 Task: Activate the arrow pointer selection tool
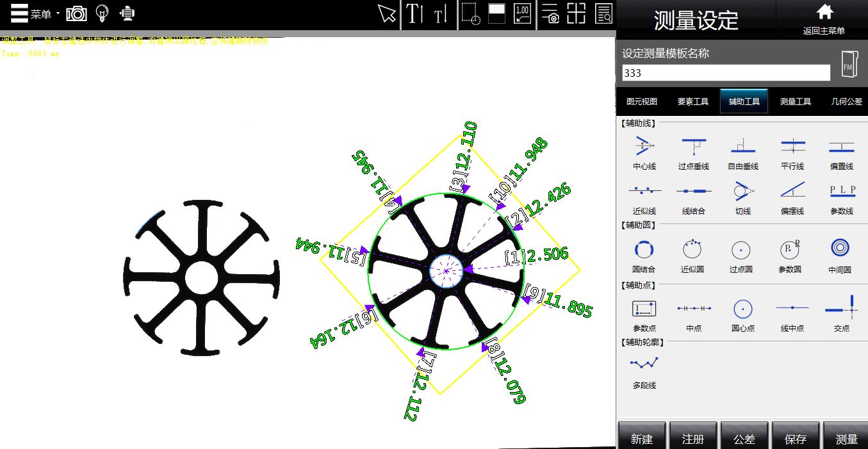(386, 13)
